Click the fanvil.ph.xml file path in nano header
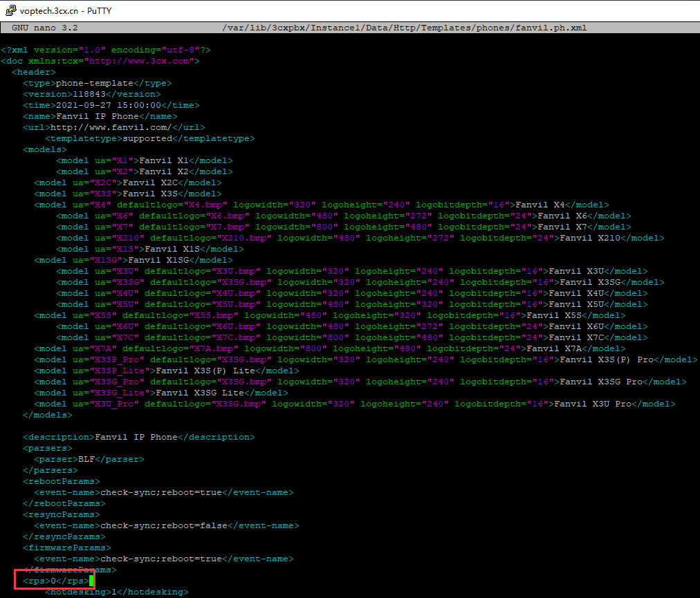700x598 pixels. pyautogui.click(x=405, y=28)
